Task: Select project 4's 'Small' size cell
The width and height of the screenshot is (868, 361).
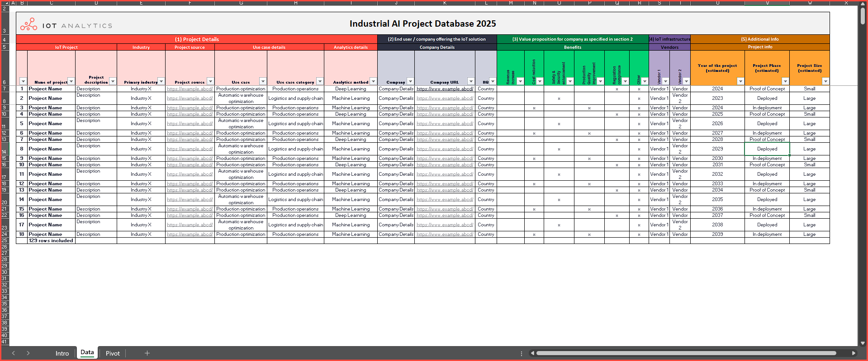Action: [810, 114]
